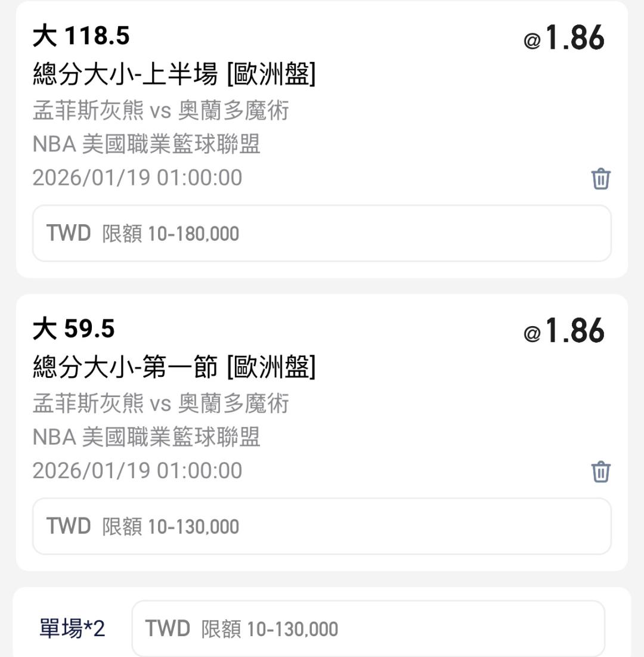This screenshot has height=657, width=644.
Task: View matchup under the 第一節 bet
Action: click(161, 404)
